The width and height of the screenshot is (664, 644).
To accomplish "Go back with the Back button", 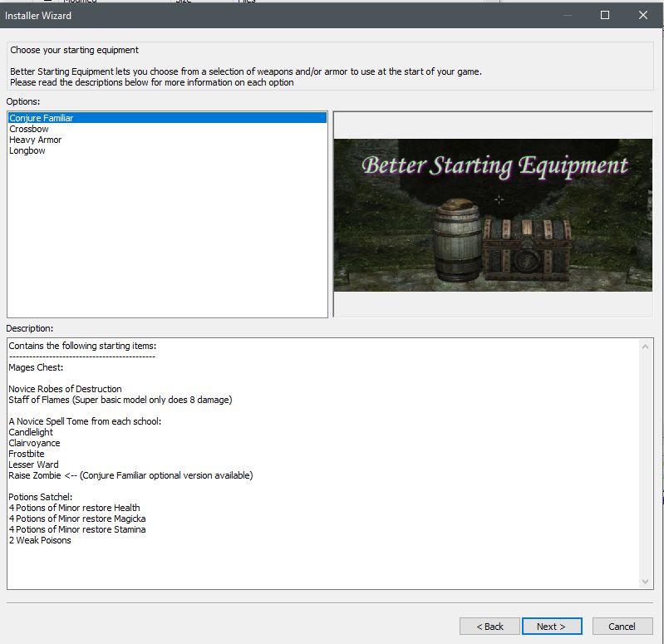I will [x=489, y=627].
